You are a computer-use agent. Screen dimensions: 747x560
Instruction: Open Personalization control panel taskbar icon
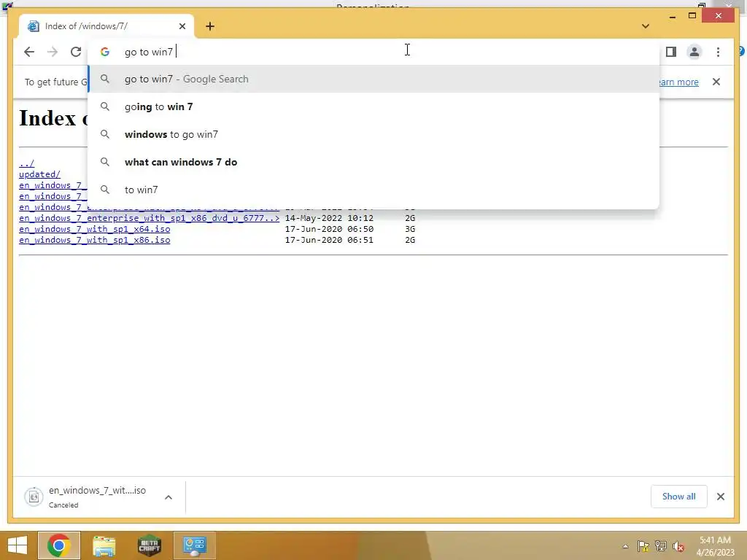(x=194, y=545)
